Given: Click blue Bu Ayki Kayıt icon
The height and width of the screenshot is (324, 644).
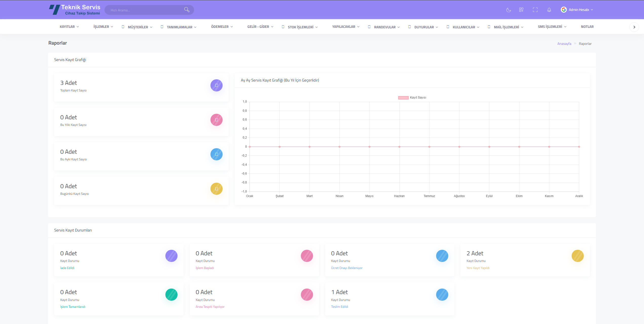Looking at the screenshot, I should tap(216, 154).
